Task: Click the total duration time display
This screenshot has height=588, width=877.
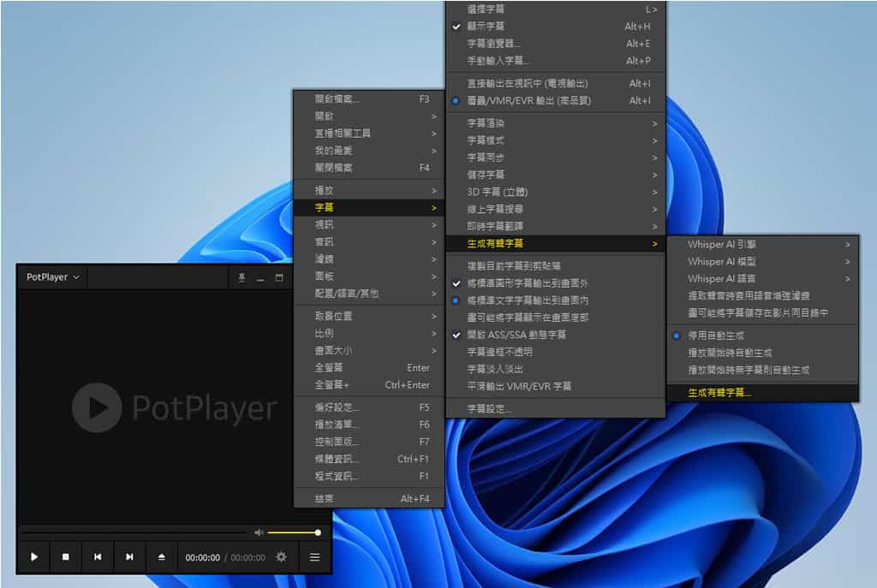Action: (x=248, y=557)
